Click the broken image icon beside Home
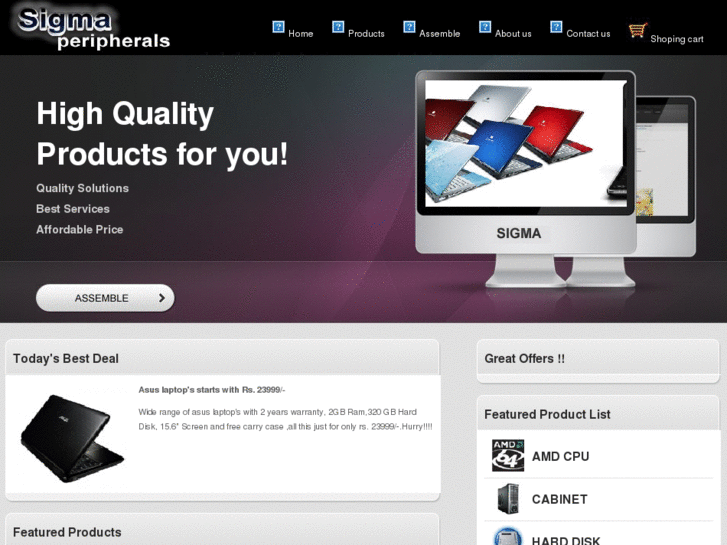The height and width of the screenshot is (545, 727). (278, 27)
